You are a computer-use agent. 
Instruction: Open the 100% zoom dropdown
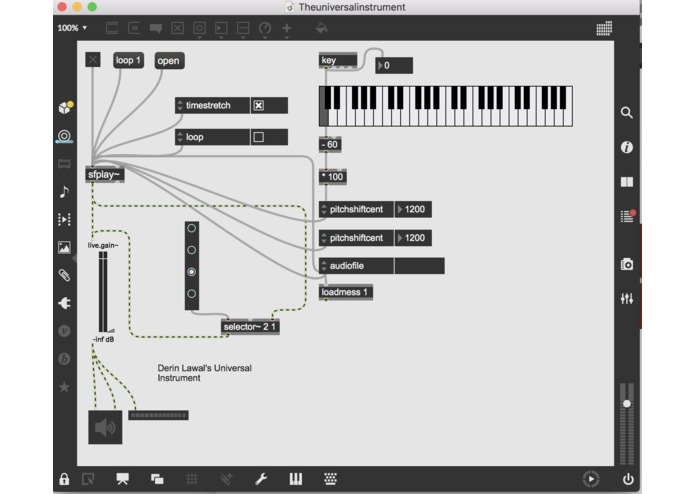pyautogui.click(x=72, y=28)
